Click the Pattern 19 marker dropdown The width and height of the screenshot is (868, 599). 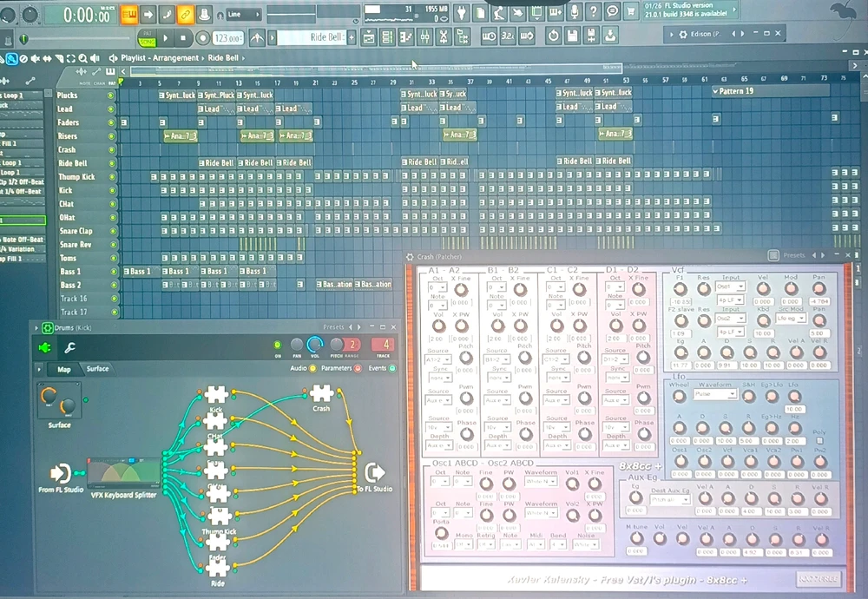[715, 91]
